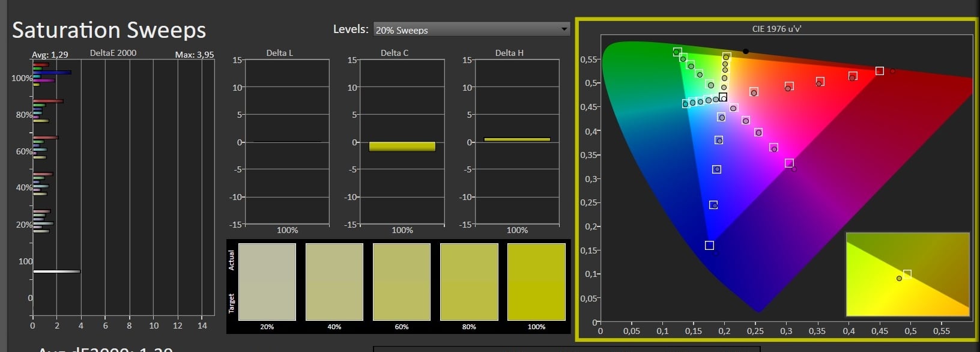Viewport: 980px width, 352px height.
Task: Select the blue 100% bar in DeltaE chart
Action: point(53,73)
